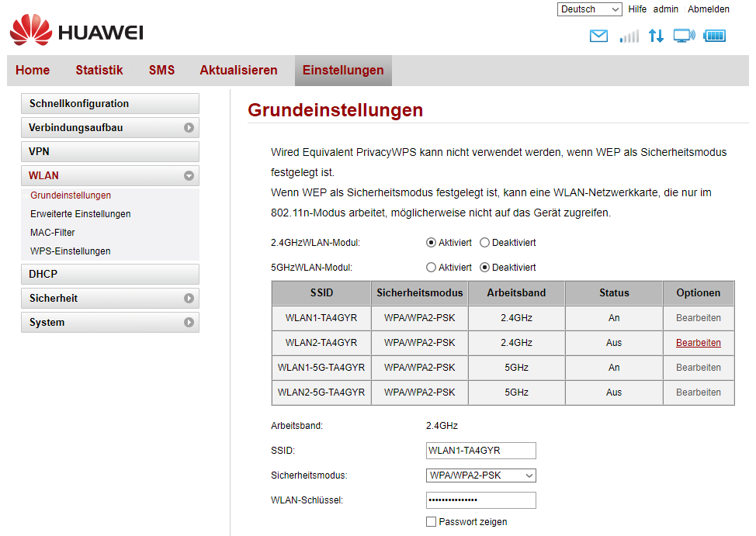Click the connected devices monitor icon

(x=684, y=36)
